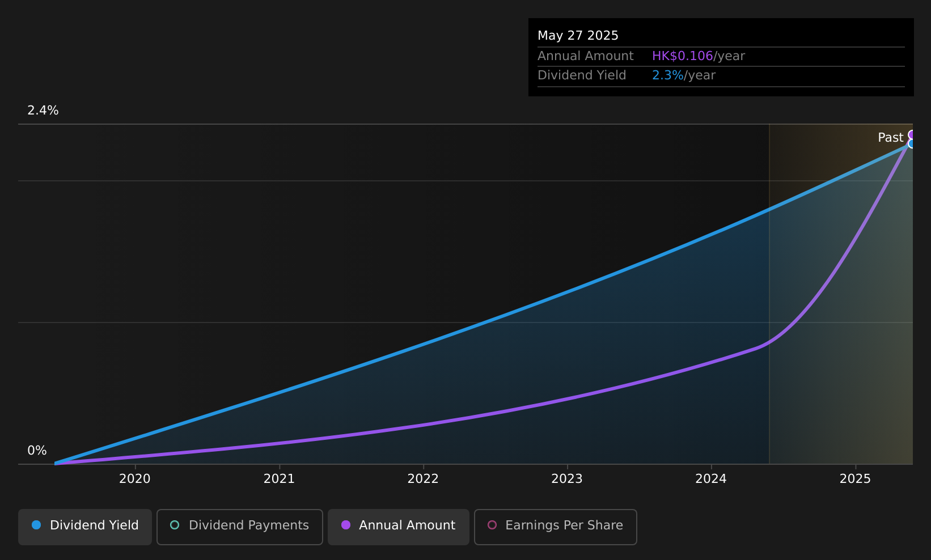Click the 2.4% y-axis label
931x560 pixels.
43,111
